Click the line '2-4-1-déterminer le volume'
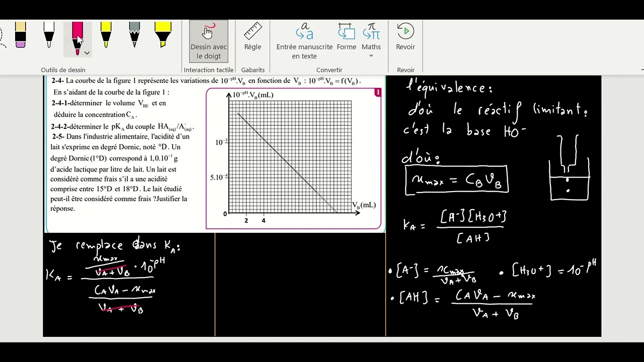The width and height of the screenshot is (644, 362). pyautogui.click(x=109, y=103)
